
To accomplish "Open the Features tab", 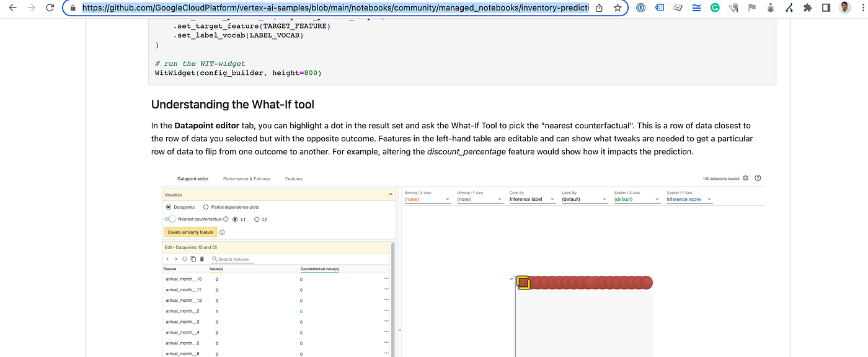I will click(293, 178).
